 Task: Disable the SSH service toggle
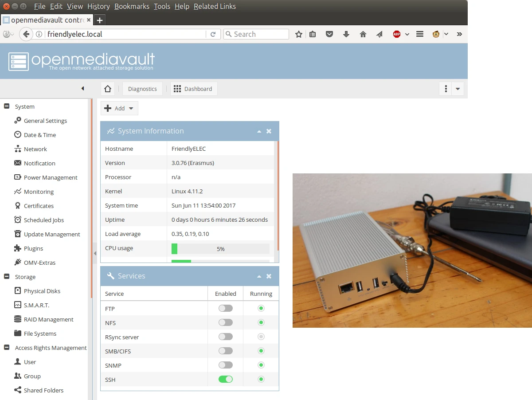(225, 379)
